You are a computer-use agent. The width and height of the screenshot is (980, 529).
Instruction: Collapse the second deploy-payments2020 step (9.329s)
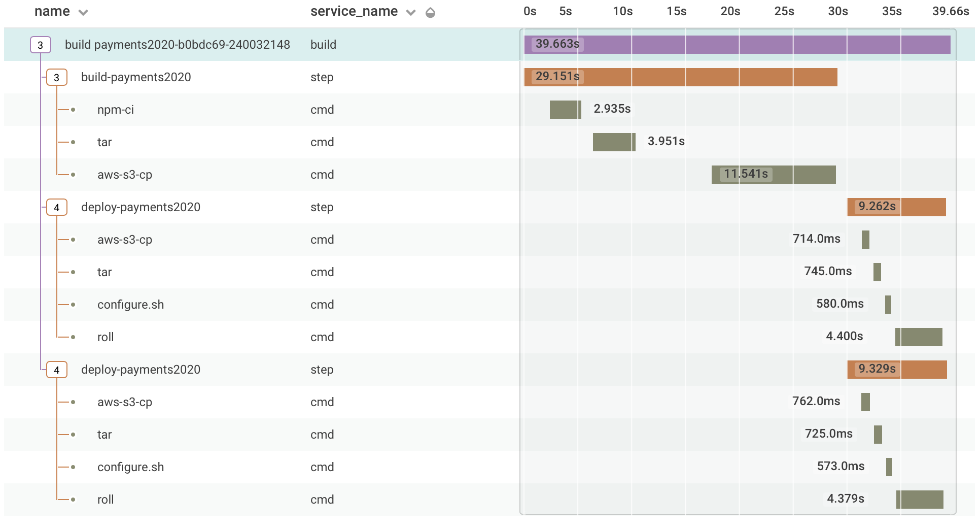(57, 370)
